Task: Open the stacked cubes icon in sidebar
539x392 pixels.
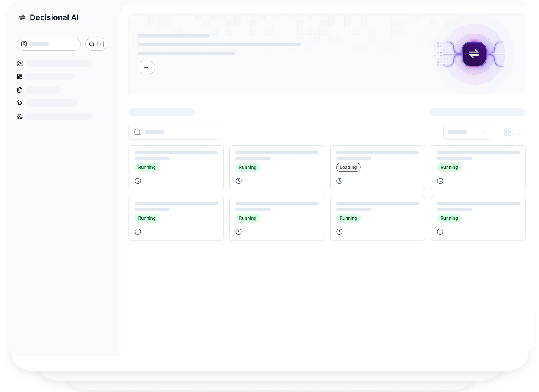Action: (20, 116)
